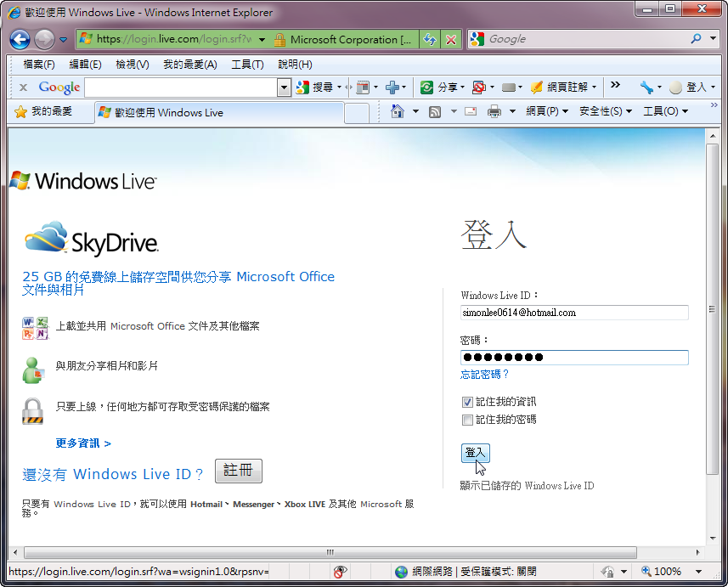
Task: Uncheck the 記住我的資訊 checkbox
Action: (x=467, y=402)
